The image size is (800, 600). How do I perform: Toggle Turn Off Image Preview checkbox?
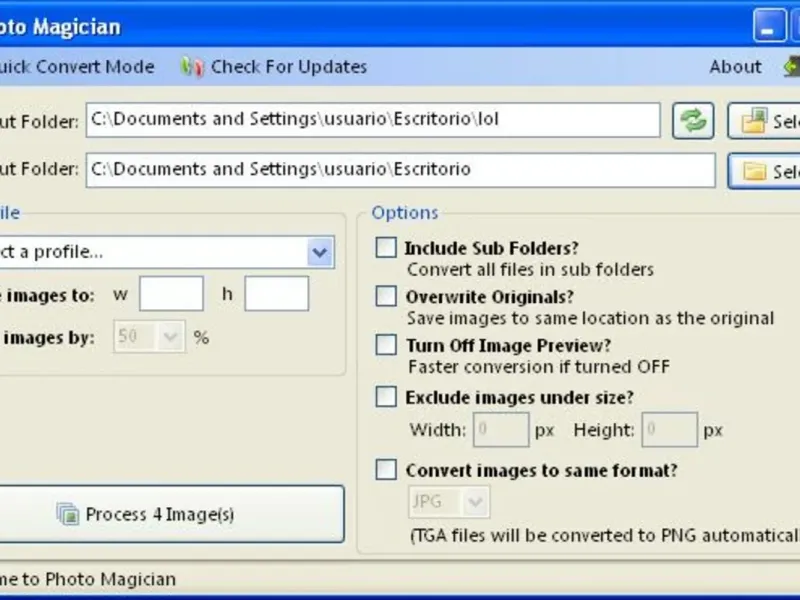(386, 345)
